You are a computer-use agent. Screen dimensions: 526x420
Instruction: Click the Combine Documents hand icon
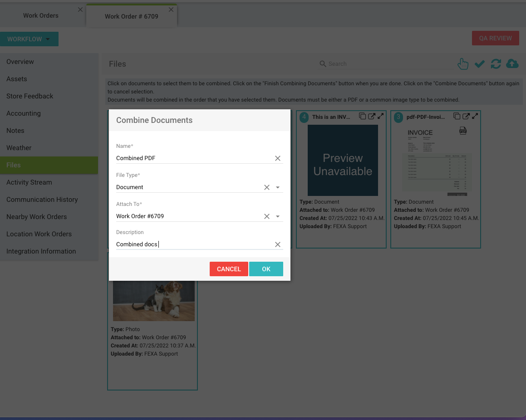click(x=462, y=64)
